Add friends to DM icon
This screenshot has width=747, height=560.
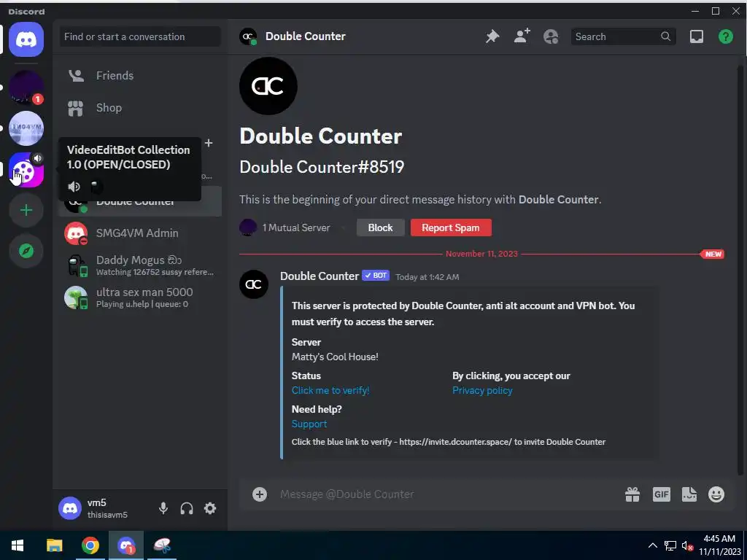pyautogui.click(x=522, y=36)
